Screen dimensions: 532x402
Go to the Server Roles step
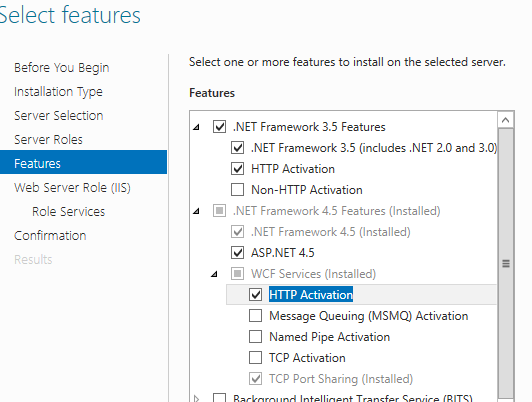click(x=49, y=140)
